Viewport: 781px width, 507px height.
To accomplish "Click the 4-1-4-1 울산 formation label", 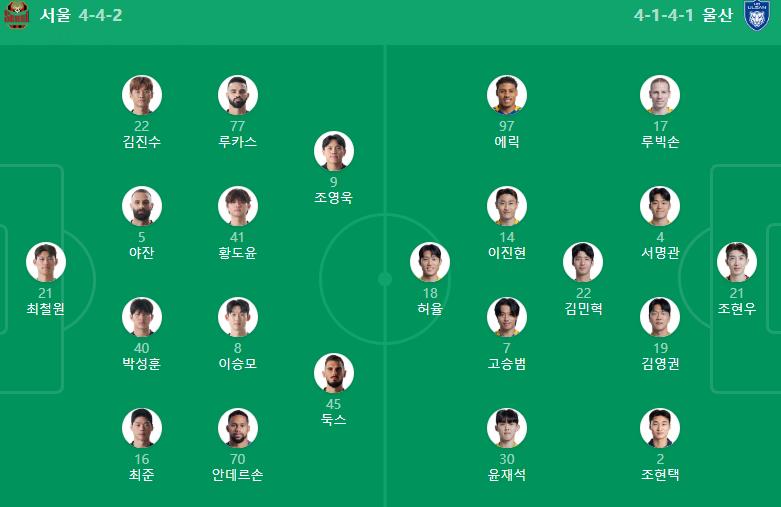I will coord(690,16).
